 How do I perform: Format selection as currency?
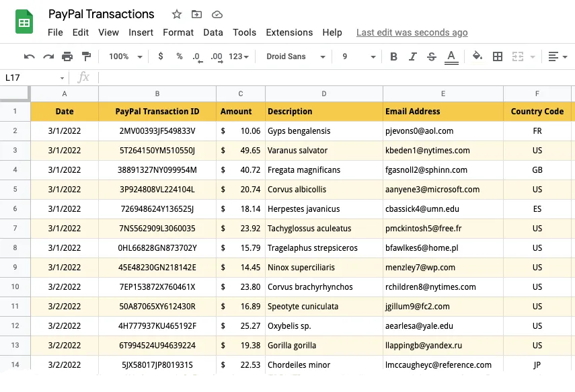click(x=159, y=56)
